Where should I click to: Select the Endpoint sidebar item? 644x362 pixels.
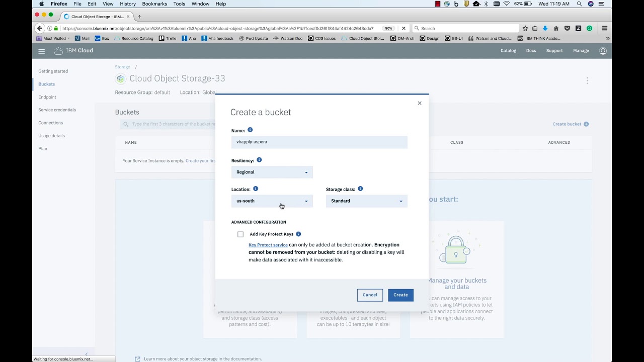click(47, 97)
